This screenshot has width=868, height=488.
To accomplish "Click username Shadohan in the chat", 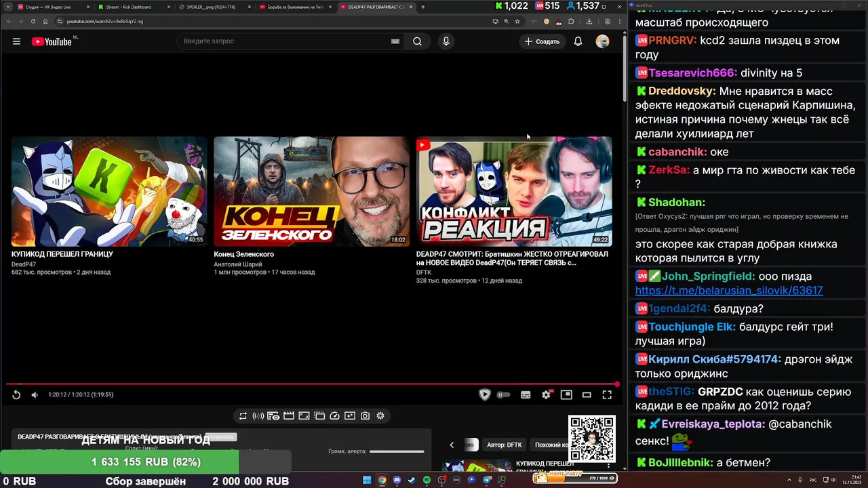I will [x=677, y=202].
